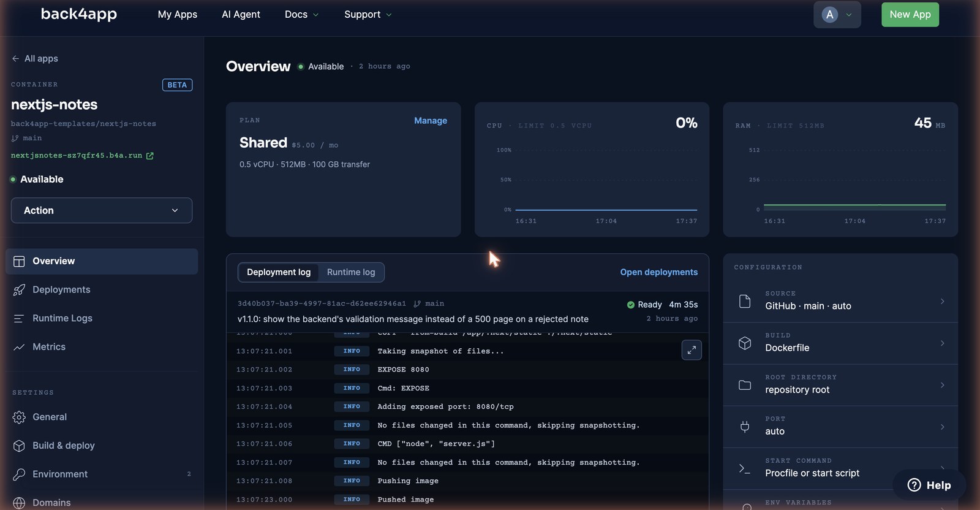
Task: Click the Help question mark icon
Action: click(x=914, y=485)
